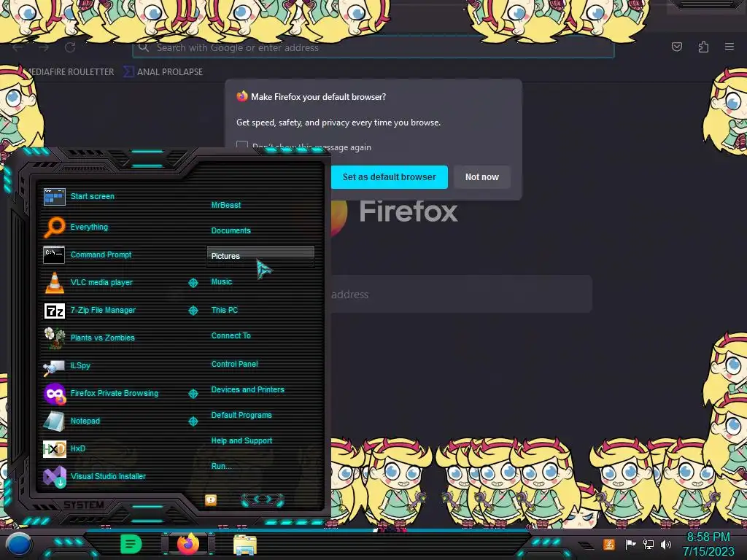
Task: Launch Firefox Private Browsing mask icon
Action: click(x=54, y=393)
